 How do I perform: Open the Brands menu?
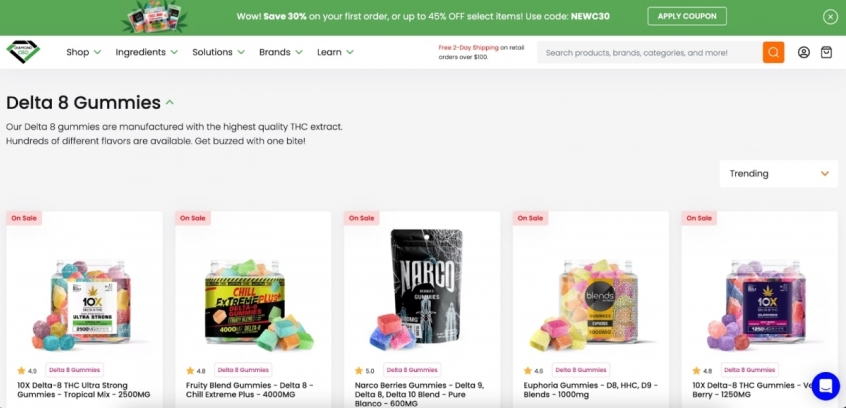point(281,52)
